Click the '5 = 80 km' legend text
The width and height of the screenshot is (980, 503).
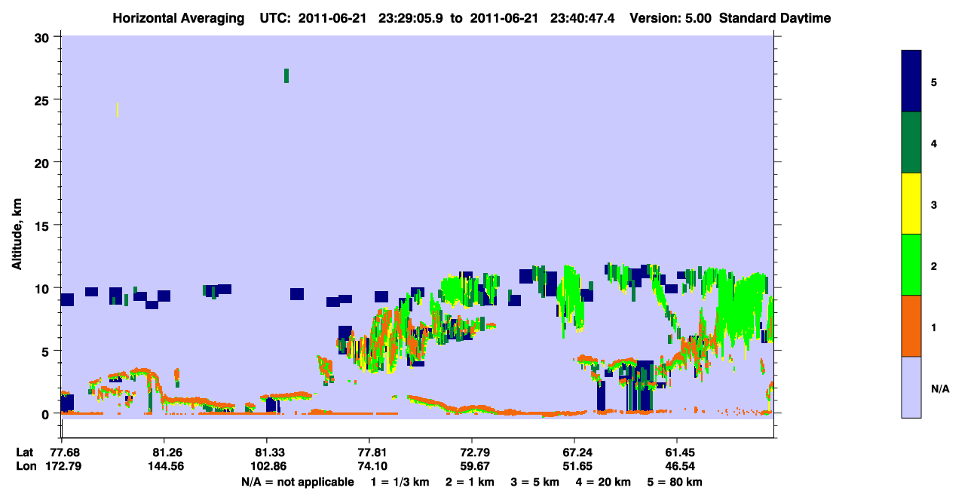[675, 482]
